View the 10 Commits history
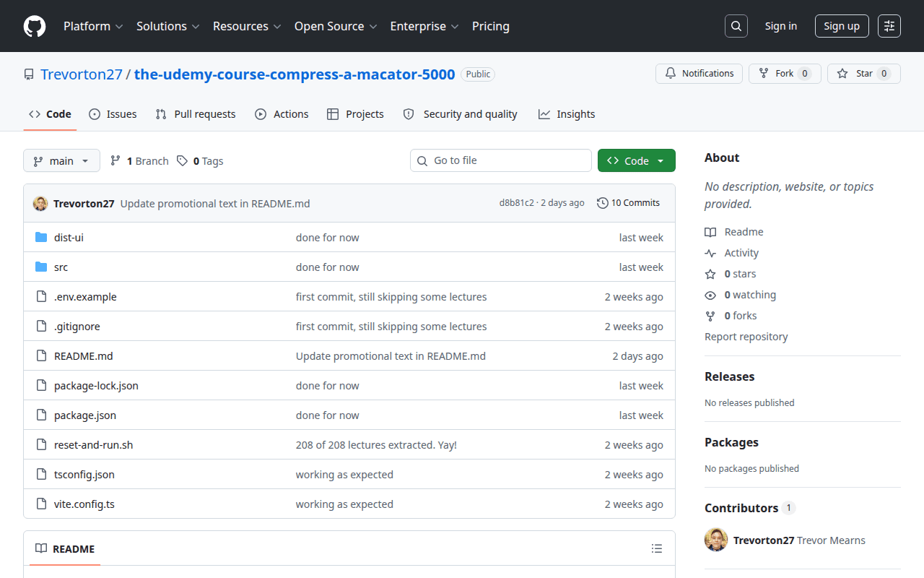 tap(629, 203)
